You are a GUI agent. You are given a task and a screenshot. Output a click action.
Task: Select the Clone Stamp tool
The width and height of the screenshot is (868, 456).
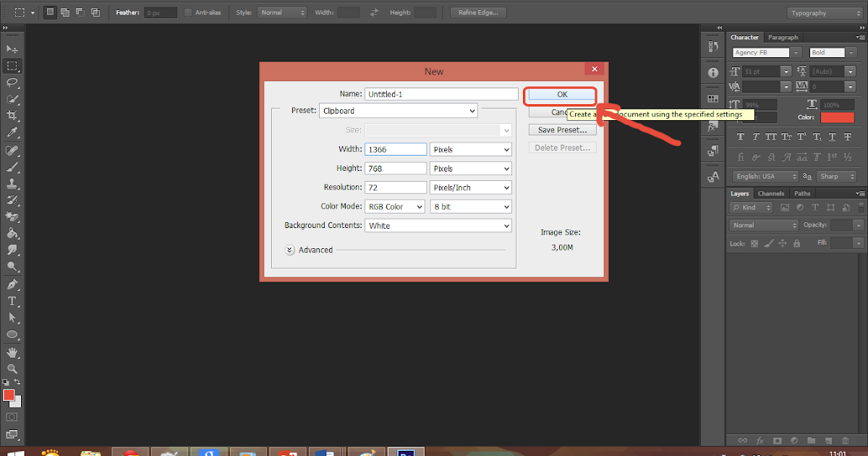[12, 183]
